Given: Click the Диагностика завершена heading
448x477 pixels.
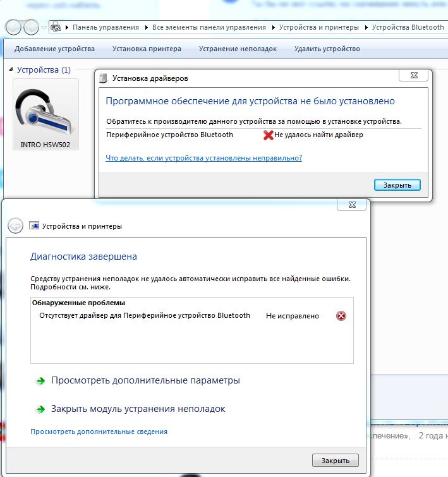Looking at the screenshot, I should (x=83, y=257).
